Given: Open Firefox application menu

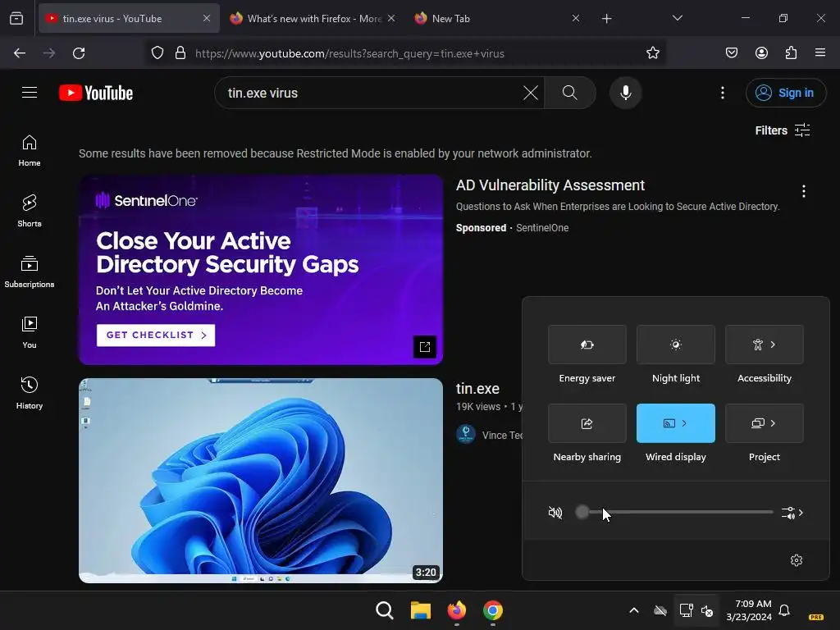Looking at the screenshot, I should pyautogui.click(x=820, y=53).
